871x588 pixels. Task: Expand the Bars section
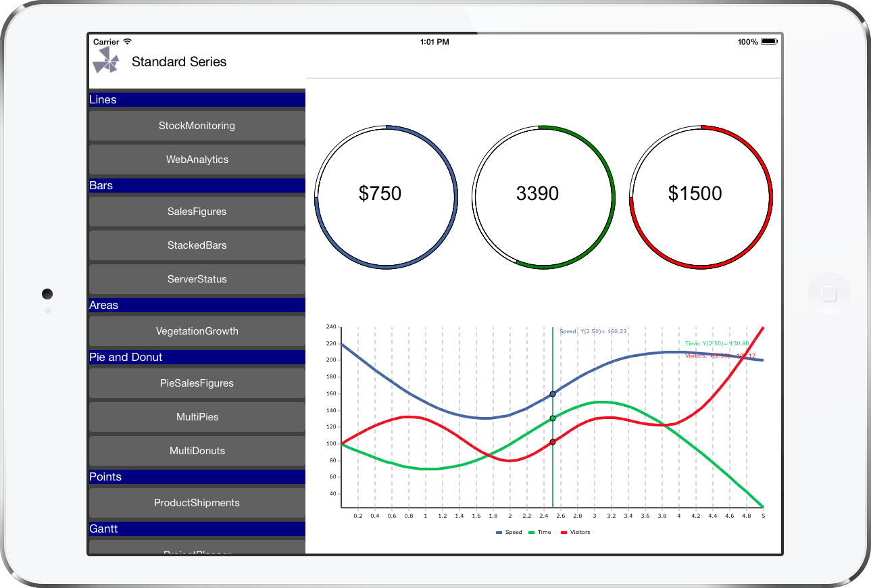click(x=197, y=185)
